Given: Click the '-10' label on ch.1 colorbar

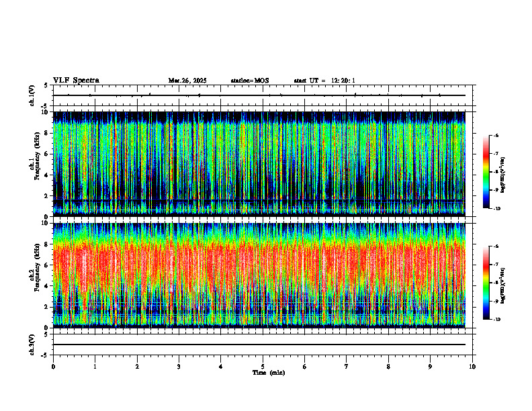Looking at the screenshot, I should (496, 209).
